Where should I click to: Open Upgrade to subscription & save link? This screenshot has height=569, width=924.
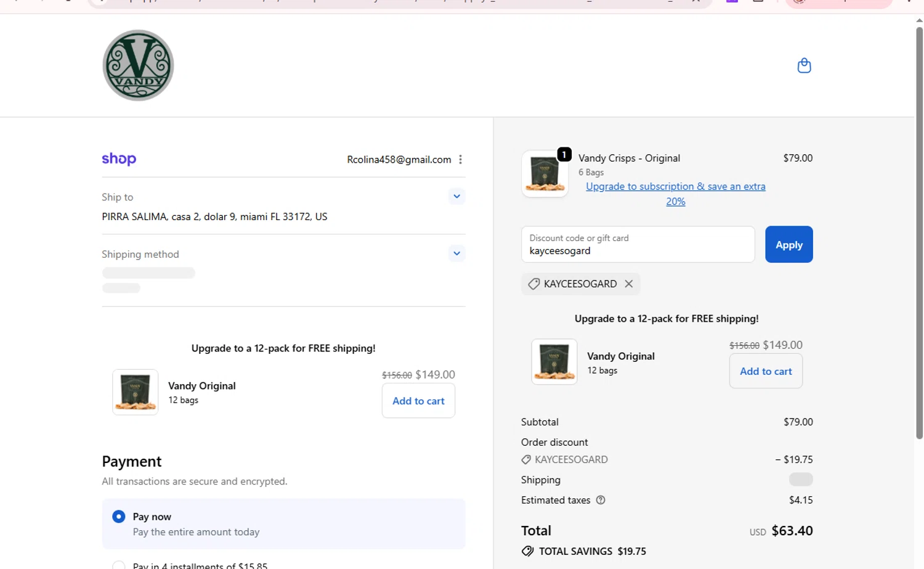(675, 194)
